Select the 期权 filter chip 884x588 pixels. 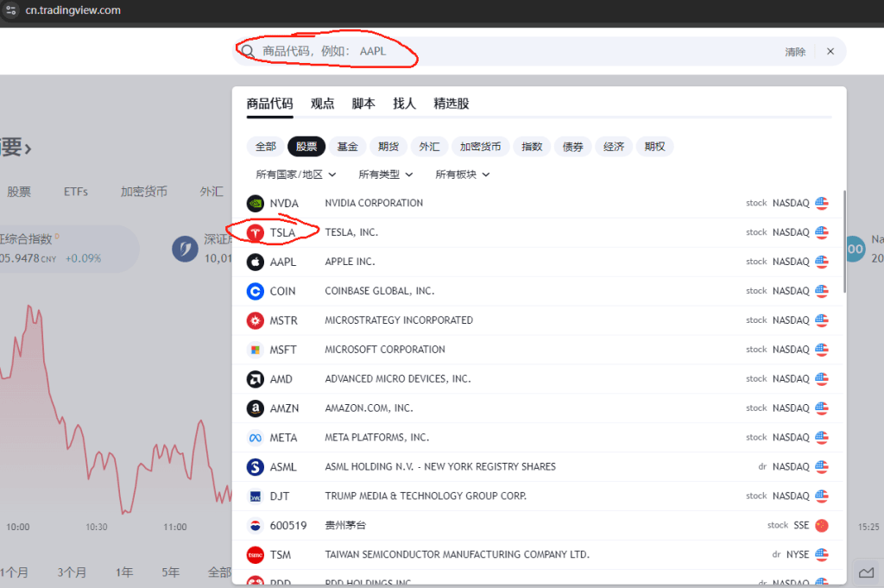coord(654,147)
